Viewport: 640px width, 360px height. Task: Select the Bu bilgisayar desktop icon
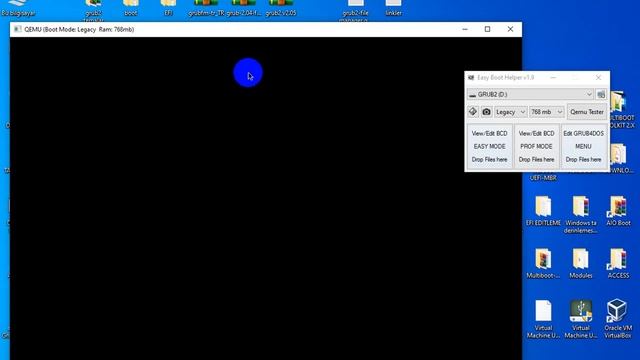[x=18, y=8]
